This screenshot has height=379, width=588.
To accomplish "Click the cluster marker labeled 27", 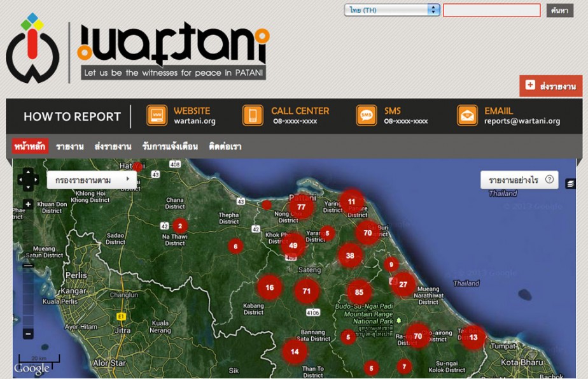I will click(403, 285).
